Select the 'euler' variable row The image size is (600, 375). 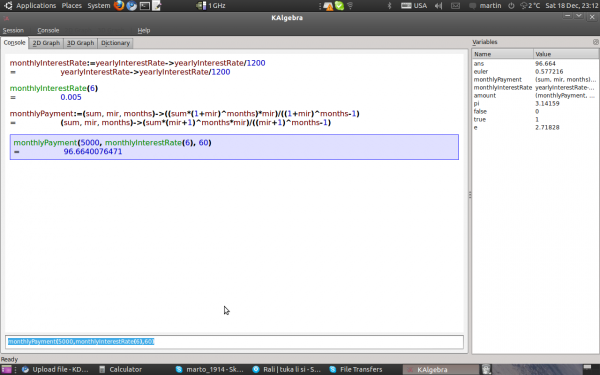pos(535,72)
